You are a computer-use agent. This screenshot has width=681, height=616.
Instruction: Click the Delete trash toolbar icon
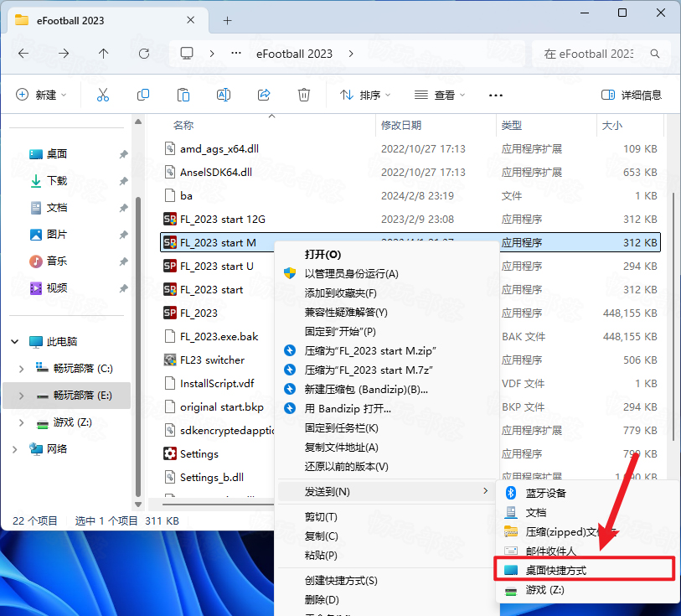[304, 95]
